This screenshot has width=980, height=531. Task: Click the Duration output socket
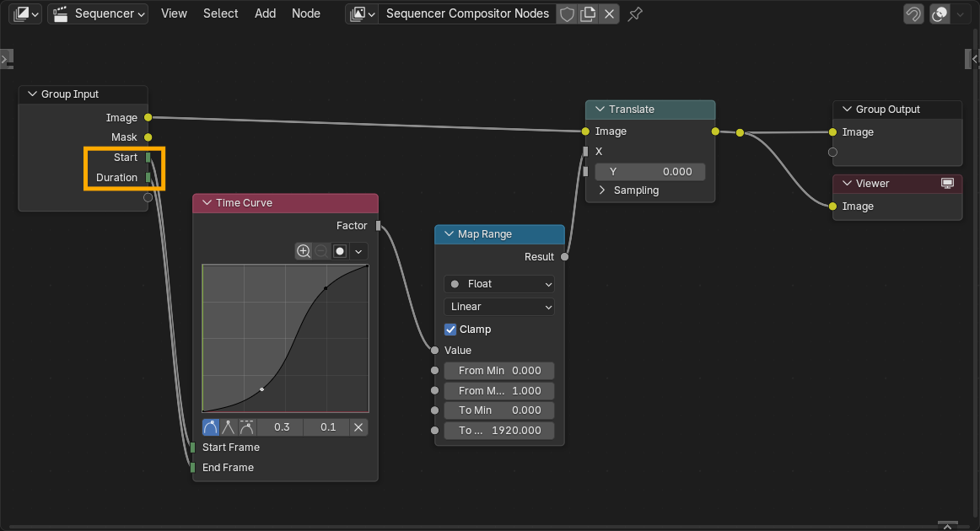tap(148, 177)
